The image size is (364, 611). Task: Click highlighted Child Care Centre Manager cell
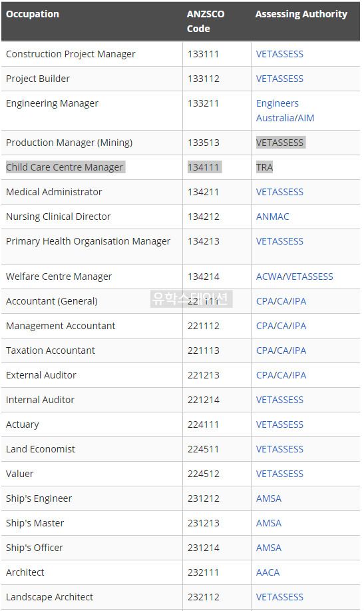tap(65, 167)
